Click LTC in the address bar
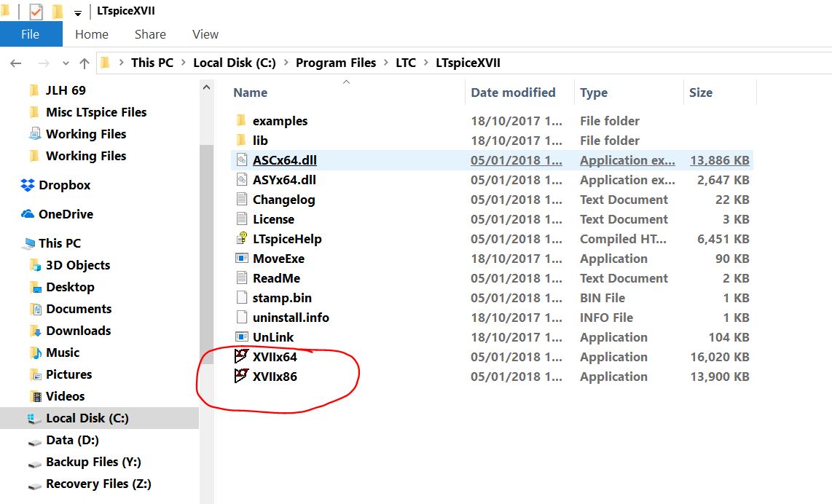The height and width of the screenshot is (504, 832). 406,63
